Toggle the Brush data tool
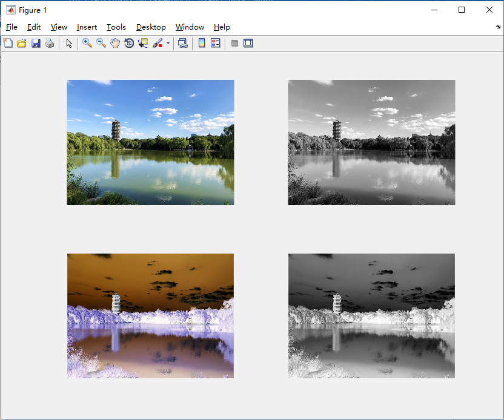 pos(157,43)
